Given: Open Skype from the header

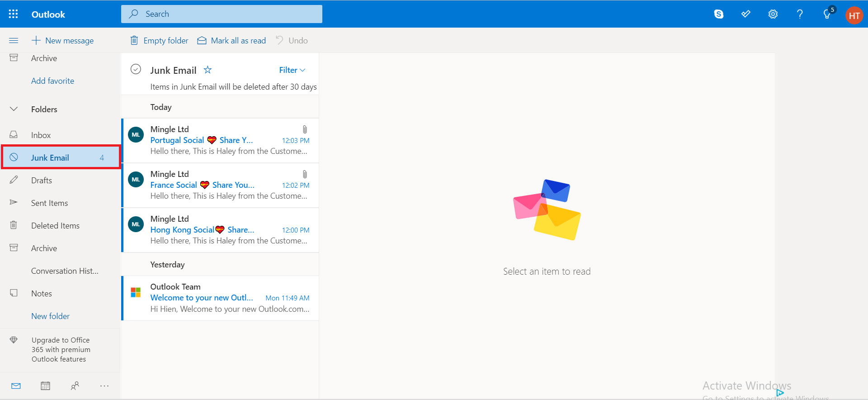Looking at the screenshot, I should pyautogui.click(x=718, y=14).
